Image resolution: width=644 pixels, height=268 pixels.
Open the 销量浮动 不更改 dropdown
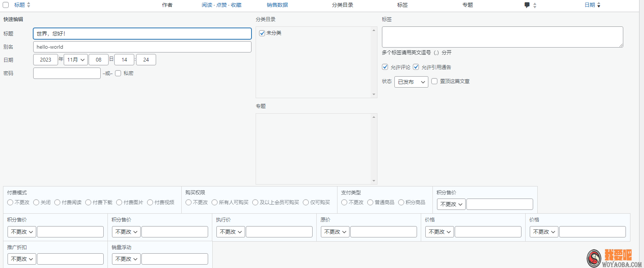pyautogui.click(x=126, y=259)
